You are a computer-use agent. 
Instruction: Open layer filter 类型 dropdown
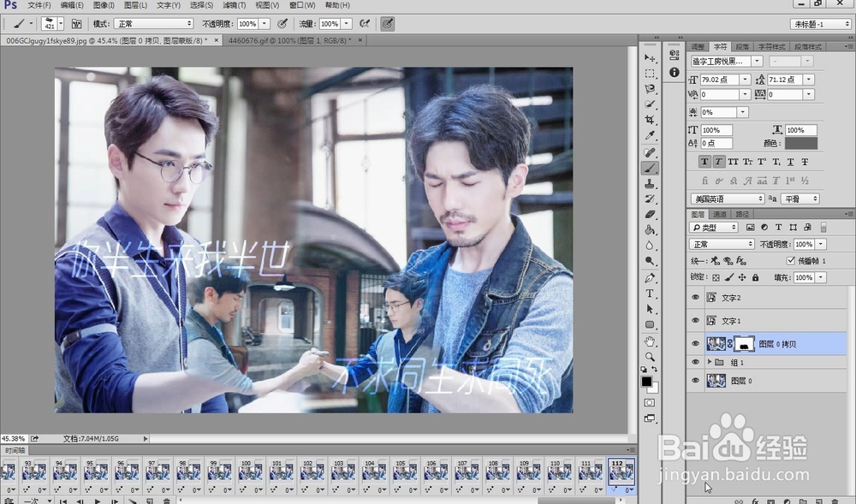[x=714, y=228]
